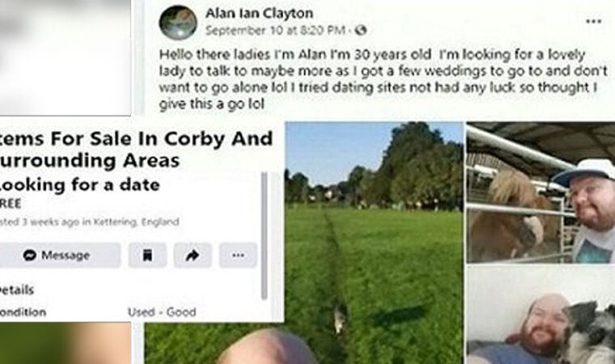The image size is (615, 364).
Task: Click the Looking for a date listing title
Action: 79,184
